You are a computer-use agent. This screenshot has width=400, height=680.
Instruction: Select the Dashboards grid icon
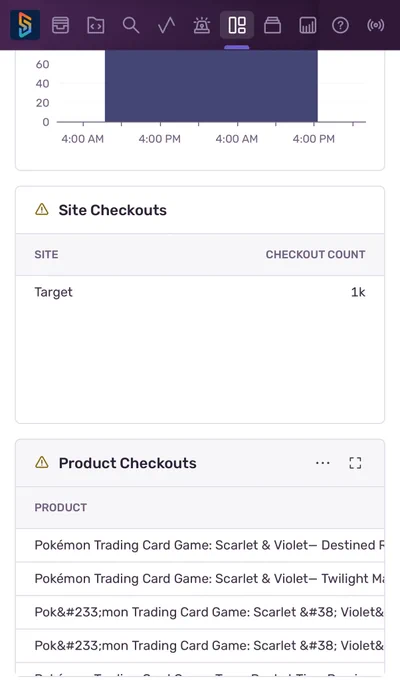point(237,25)
